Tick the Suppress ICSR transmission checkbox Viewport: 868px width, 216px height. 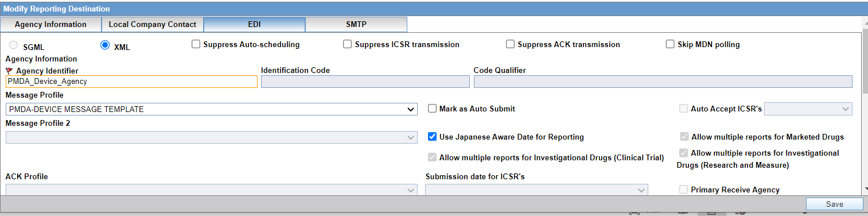(347, 44)
